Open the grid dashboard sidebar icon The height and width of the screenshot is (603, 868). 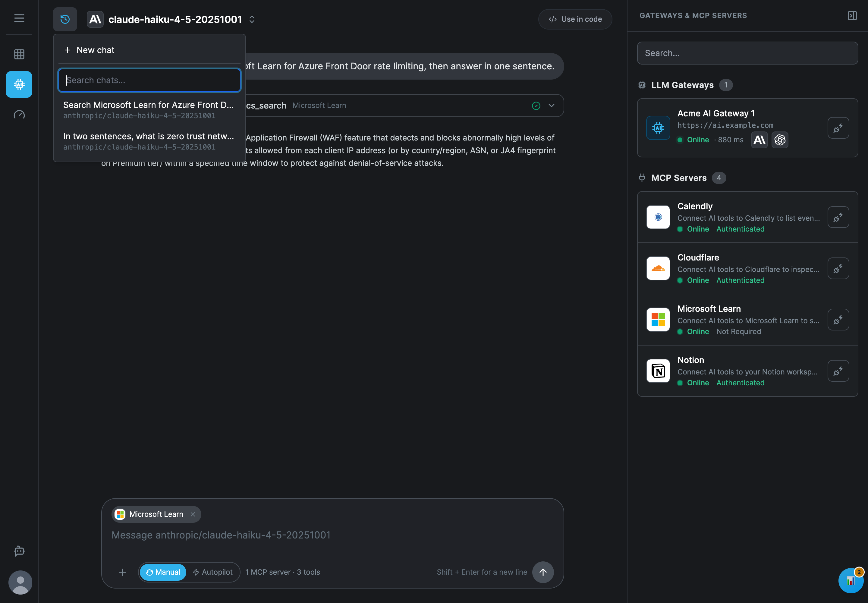click(19, 54)
